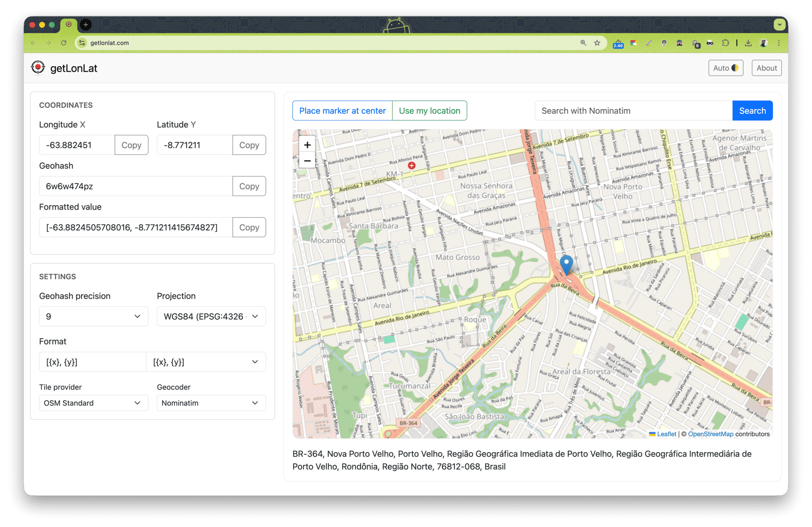Screen dimensions: 812x527
Task: Open the browser downloads icon
Action: pyautogui.click(x=748, y=43)
